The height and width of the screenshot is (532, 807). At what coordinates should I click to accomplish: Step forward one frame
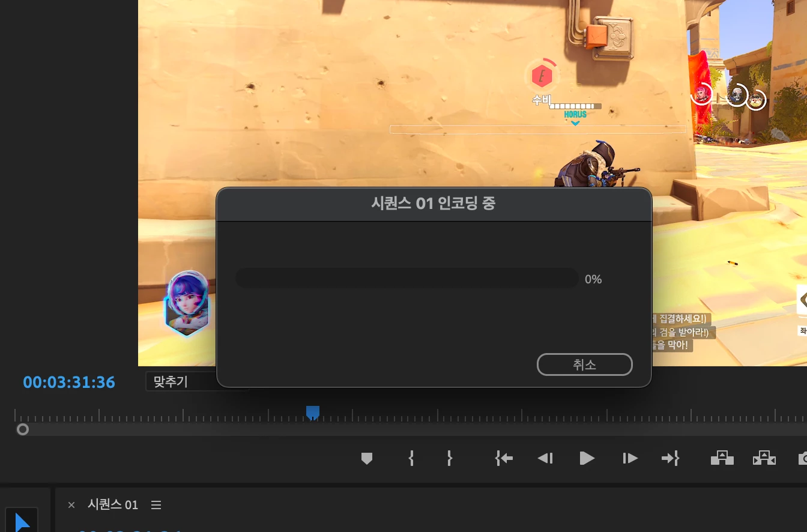point(630,459)
